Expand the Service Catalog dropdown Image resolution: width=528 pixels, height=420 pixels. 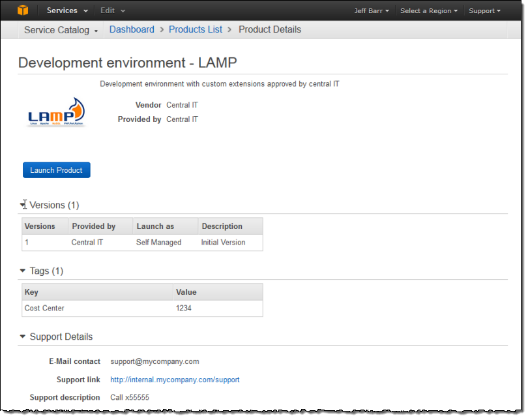[x=61, y=30]
